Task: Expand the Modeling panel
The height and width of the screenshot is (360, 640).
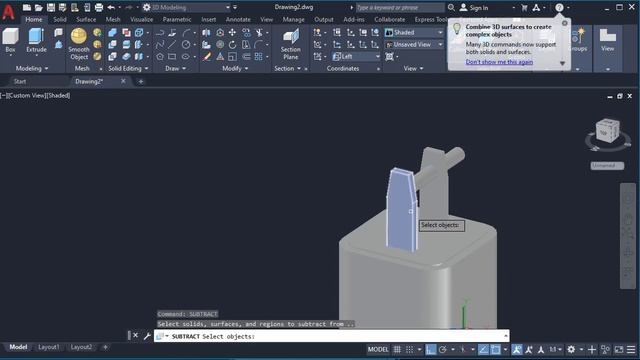Action: click(32, 69)
